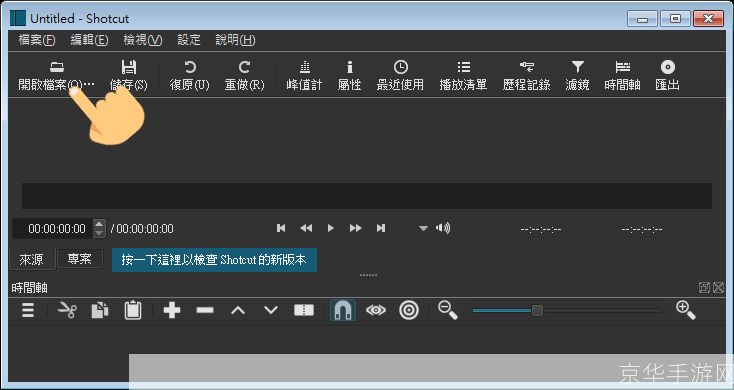Click the 匯出 (Export) toolbar button
Viewport: 734px width, 390px height.
[x=668, y=76]
